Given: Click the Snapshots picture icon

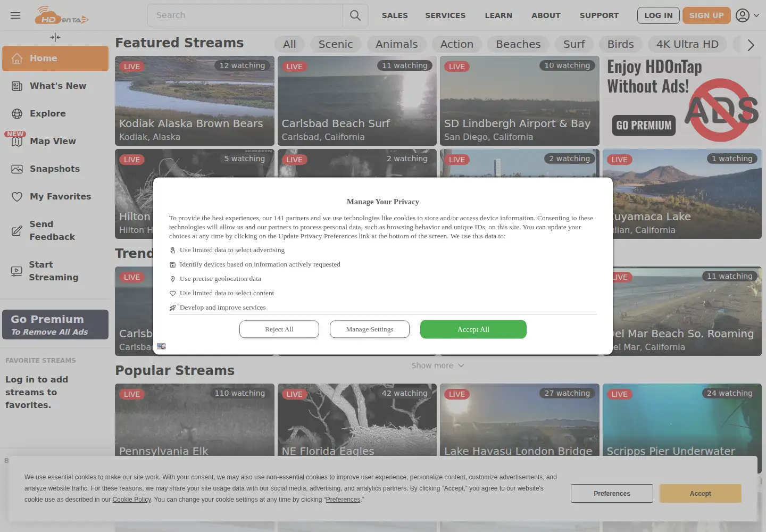Looking at the screenshot, I should coord(17,169).
